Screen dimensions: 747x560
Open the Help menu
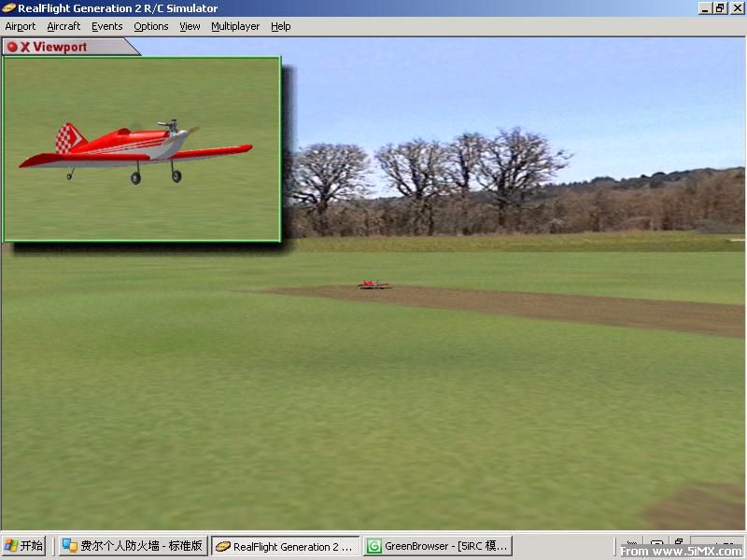click(281, 26)
